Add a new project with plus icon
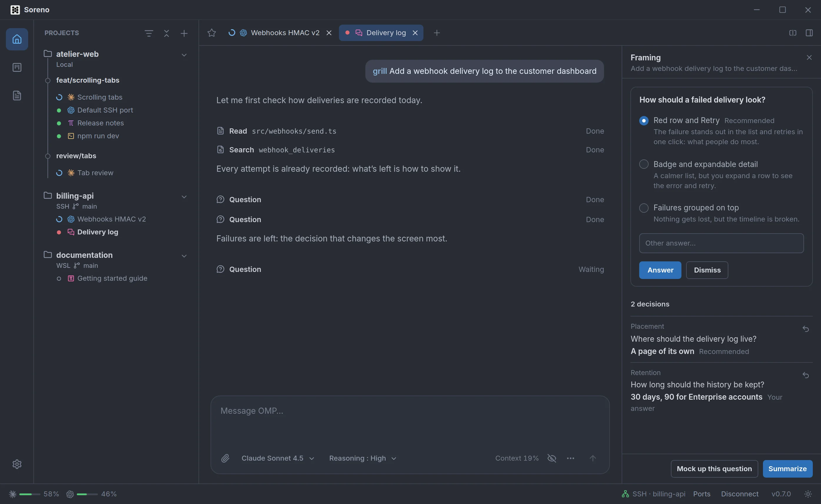Viewport: 821px width, 504px height. click(184, 33)
